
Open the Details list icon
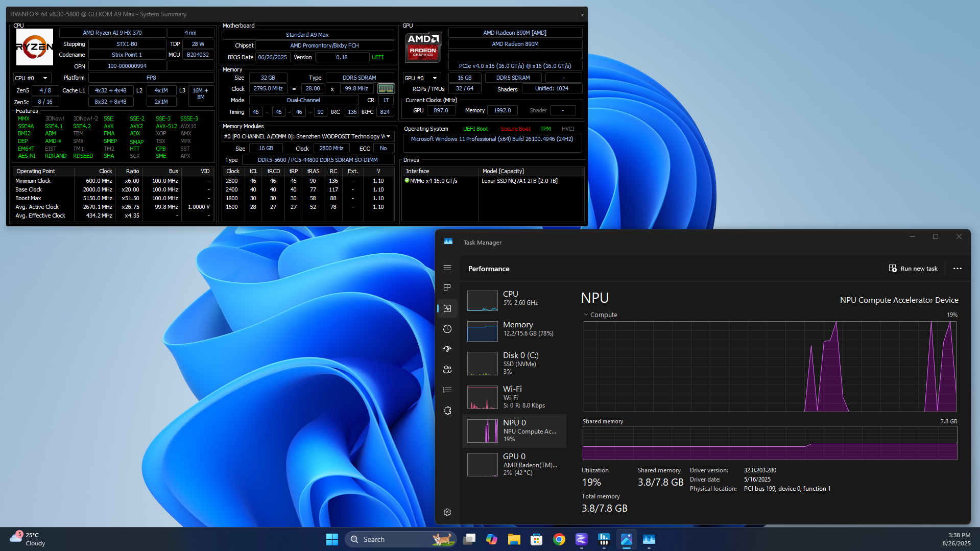(447, 390)
